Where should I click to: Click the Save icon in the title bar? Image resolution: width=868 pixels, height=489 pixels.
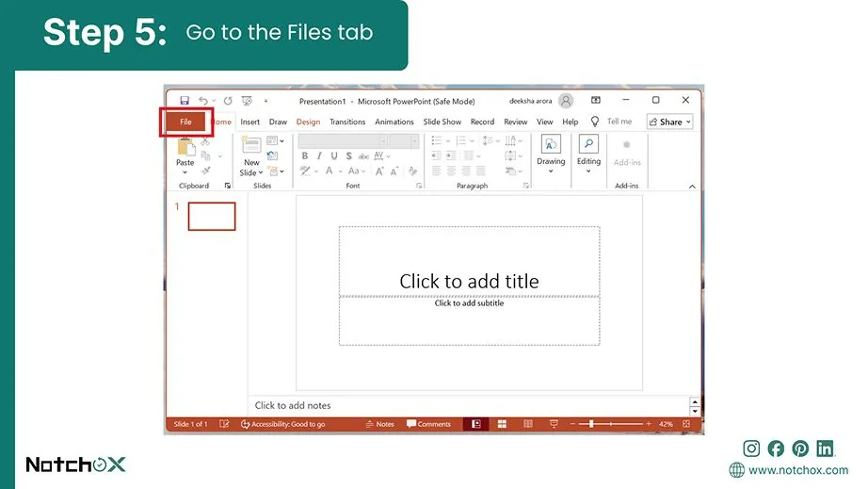[185, 100]
